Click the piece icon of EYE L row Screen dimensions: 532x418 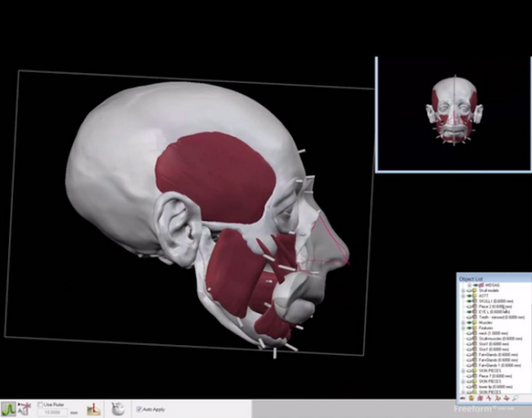(475, 312)
